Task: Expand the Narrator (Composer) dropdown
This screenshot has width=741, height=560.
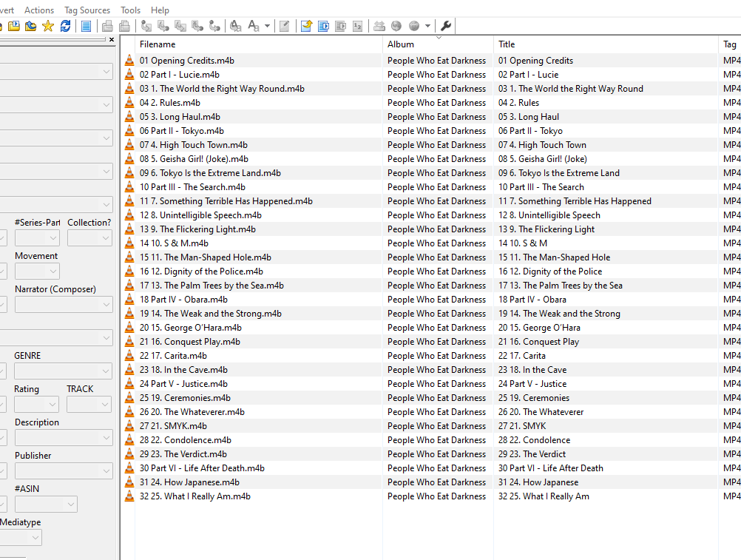Action: coord(108,304)
